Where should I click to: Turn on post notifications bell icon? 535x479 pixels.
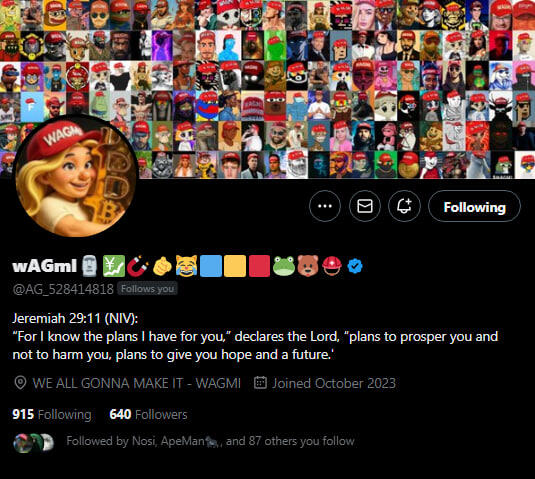(404, 206)
